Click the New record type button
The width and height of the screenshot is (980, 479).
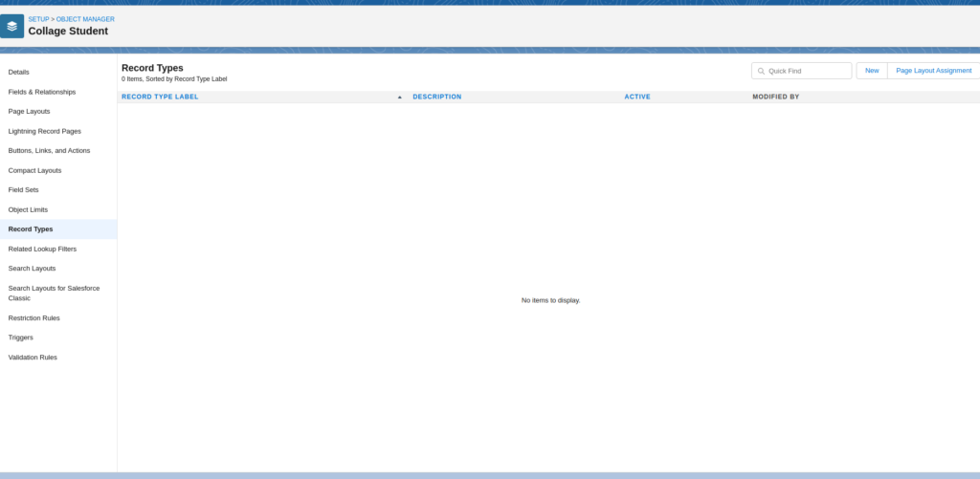tap(871, 71)
